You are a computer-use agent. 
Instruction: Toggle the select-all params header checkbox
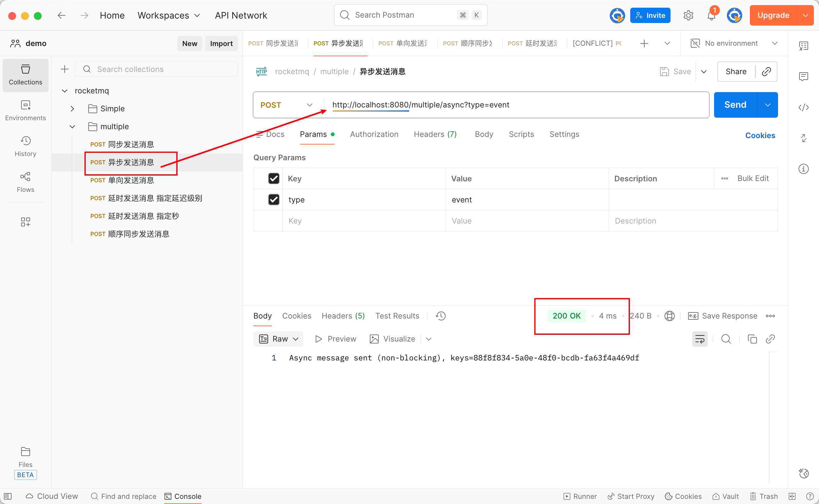pyautogui.click(x=274, y=178)
